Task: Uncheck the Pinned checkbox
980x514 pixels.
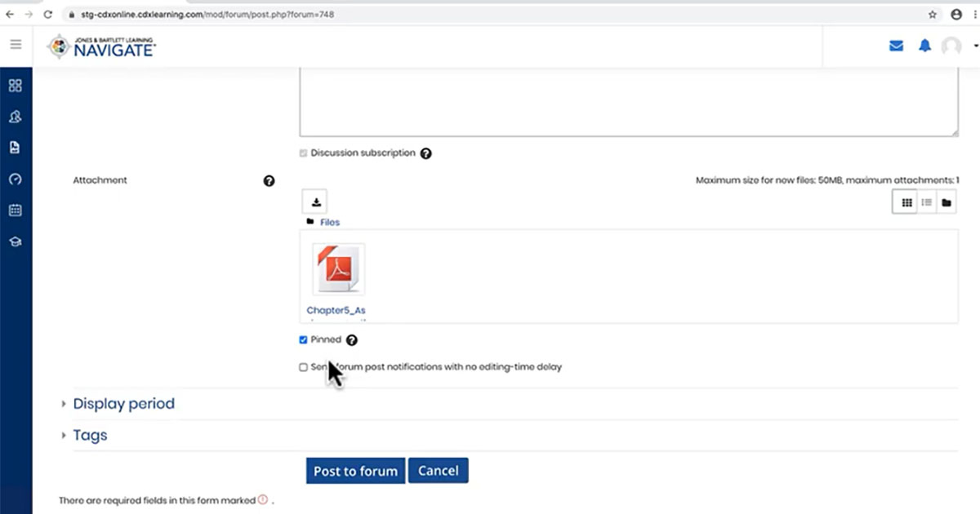Action: [304, 340]
